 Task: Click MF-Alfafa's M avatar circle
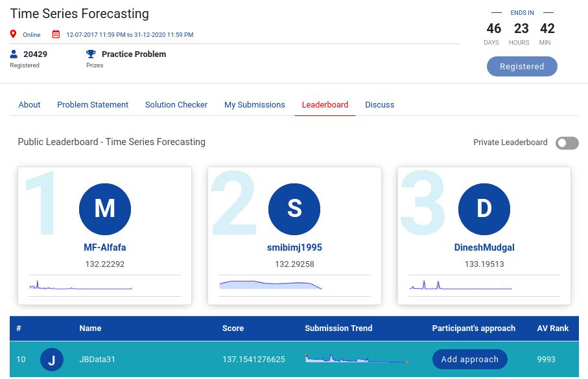tap(105, 209)
